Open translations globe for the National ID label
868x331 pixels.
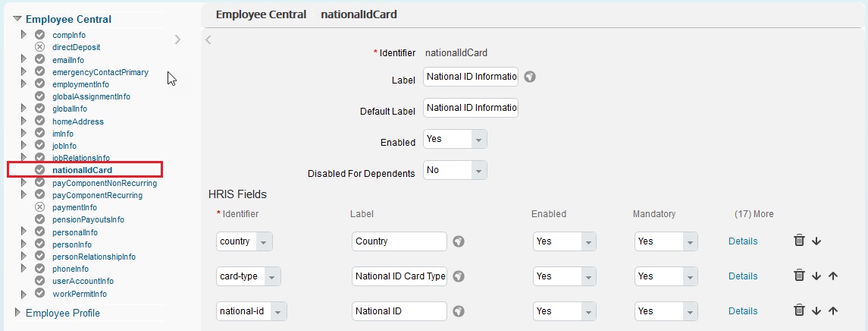pyautogui.click(x=459, y=311)
